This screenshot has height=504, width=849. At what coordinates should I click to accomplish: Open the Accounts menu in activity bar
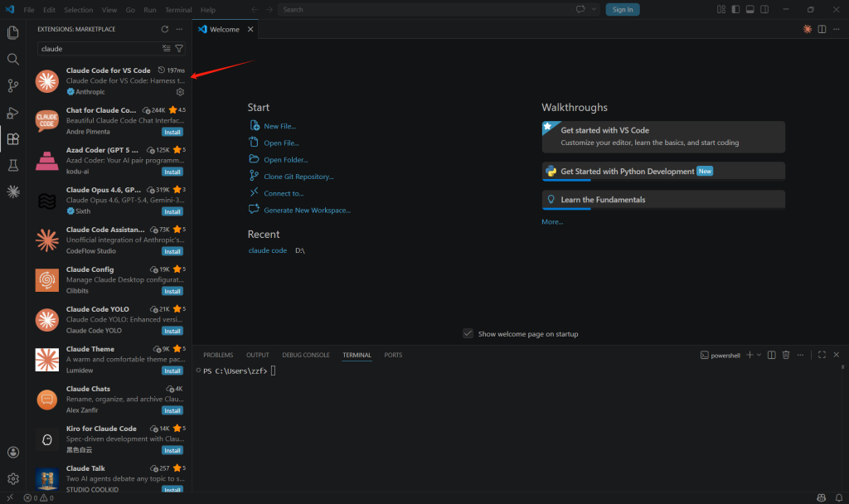12,453
